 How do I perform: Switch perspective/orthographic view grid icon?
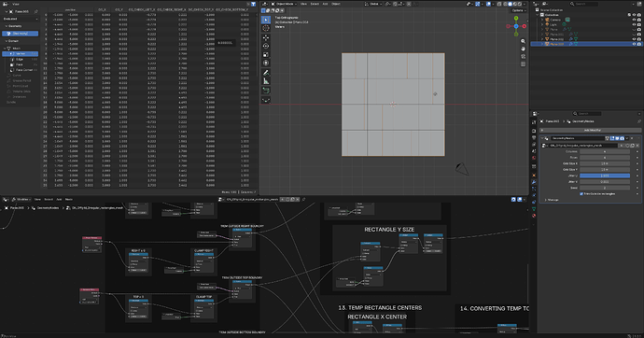pos(523,64)
